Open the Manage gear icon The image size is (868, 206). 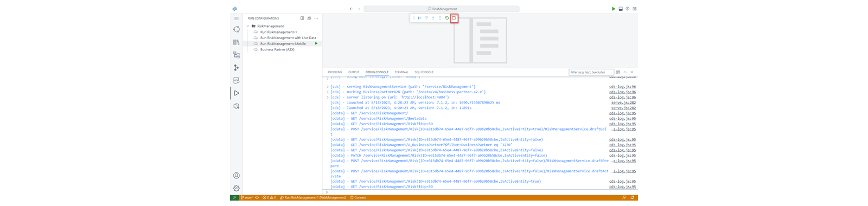coord(236,188)
